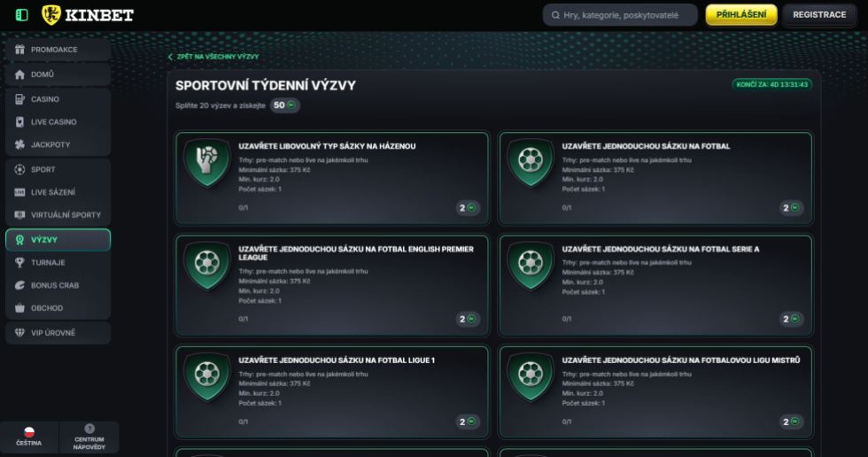Open the Turnaje trophy icon
The image size is (868, 457).
tap(20, 263)
